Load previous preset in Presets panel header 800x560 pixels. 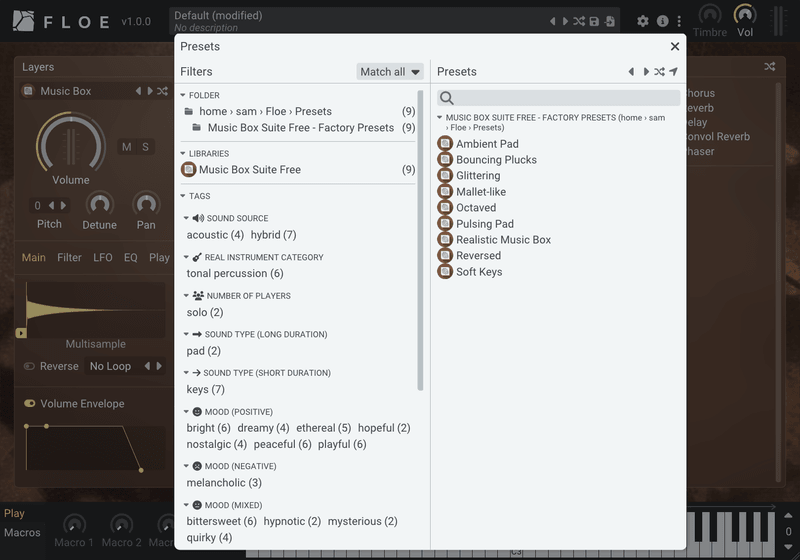[631, 71]
